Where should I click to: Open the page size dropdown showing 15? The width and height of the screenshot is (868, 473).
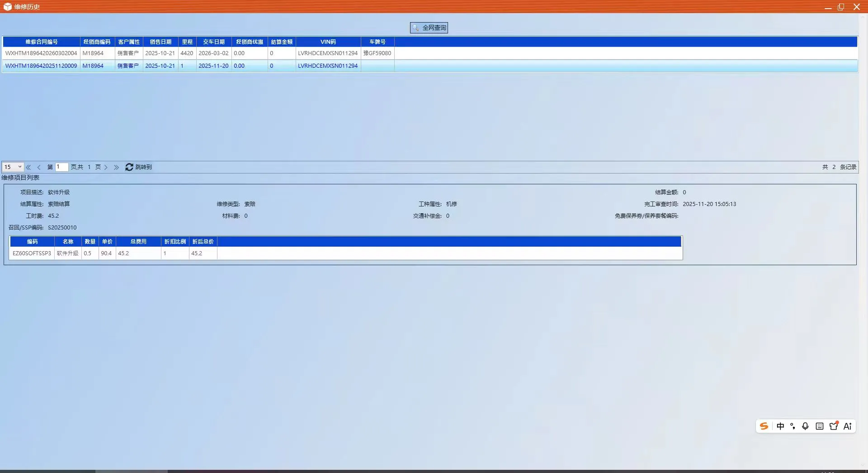13,167
